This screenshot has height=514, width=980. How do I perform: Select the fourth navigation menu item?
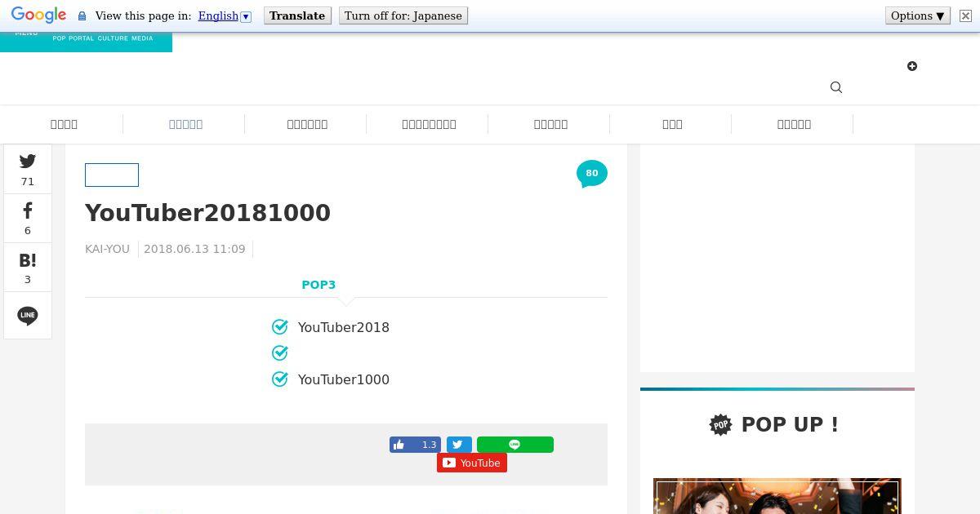coord(429,124)
